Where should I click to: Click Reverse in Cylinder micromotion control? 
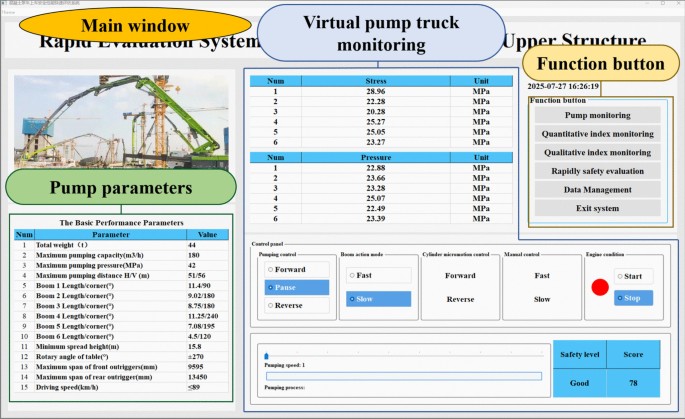coord(460,299)
